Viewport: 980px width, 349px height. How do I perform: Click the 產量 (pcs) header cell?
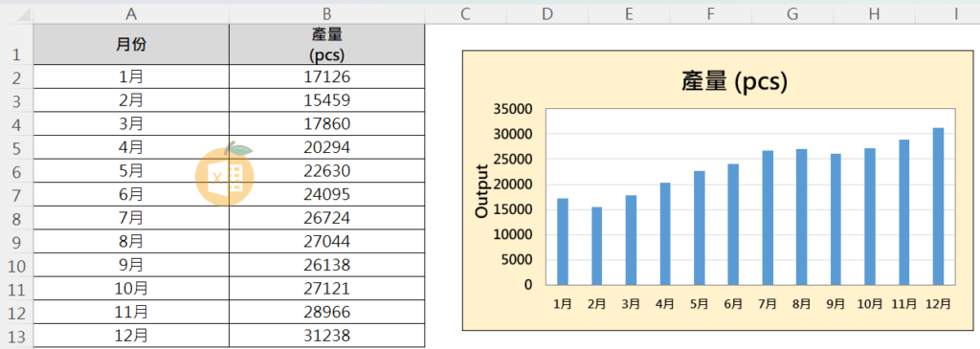[x=327, y=44]
